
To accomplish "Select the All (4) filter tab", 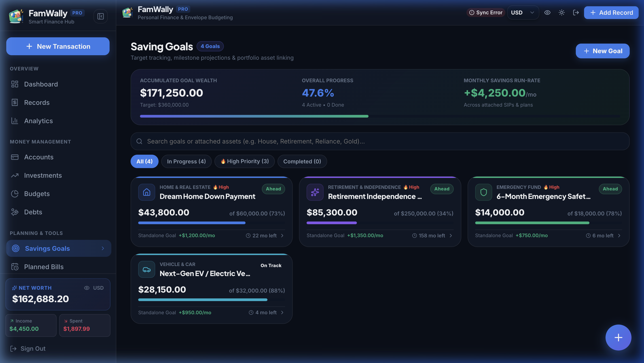I will point(144,161).
